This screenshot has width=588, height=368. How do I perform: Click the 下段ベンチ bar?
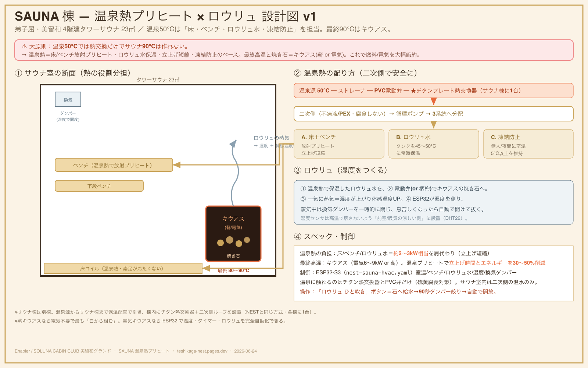click(99, 186)
